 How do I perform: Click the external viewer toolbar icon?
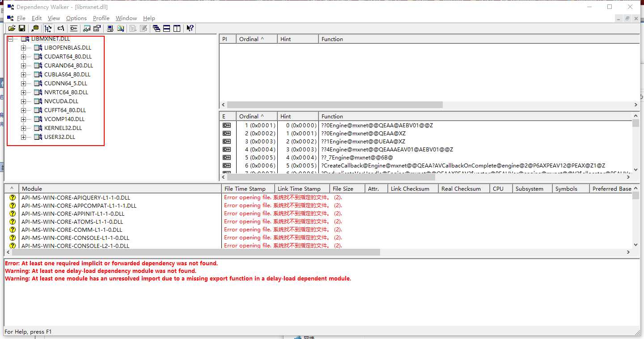[x=87, y=28]
